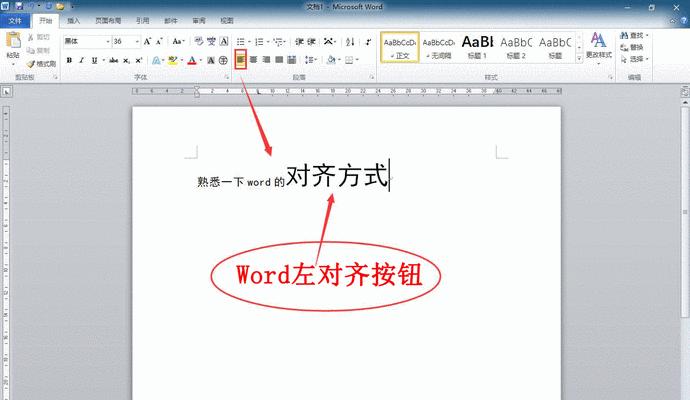Viewport: 690px width, 400px height.
Task: Click the Show/Hide paragraph marks icon
Action: pos(368,42)
